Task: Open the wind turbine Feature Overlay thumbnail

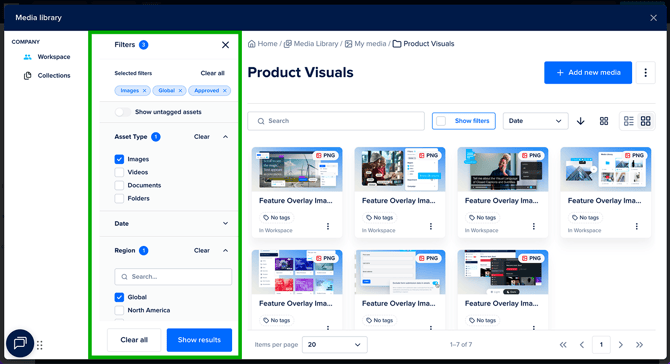Action: point(297,169)
